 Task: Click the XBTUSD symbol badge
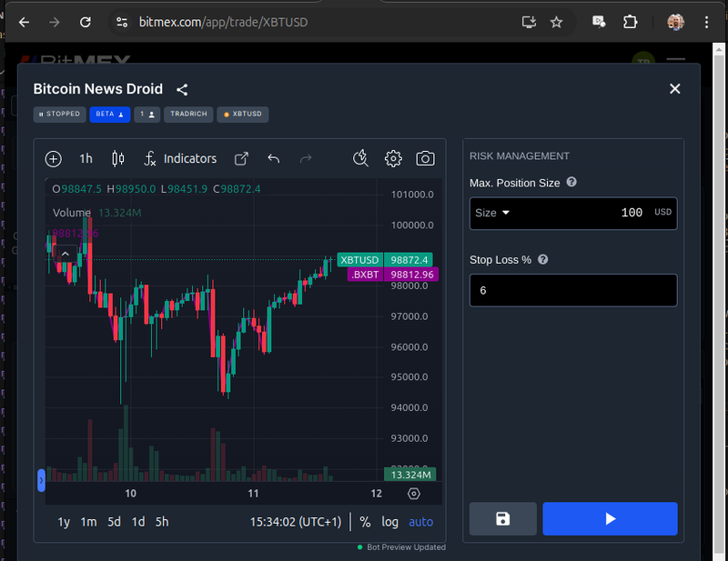point(242,115)
